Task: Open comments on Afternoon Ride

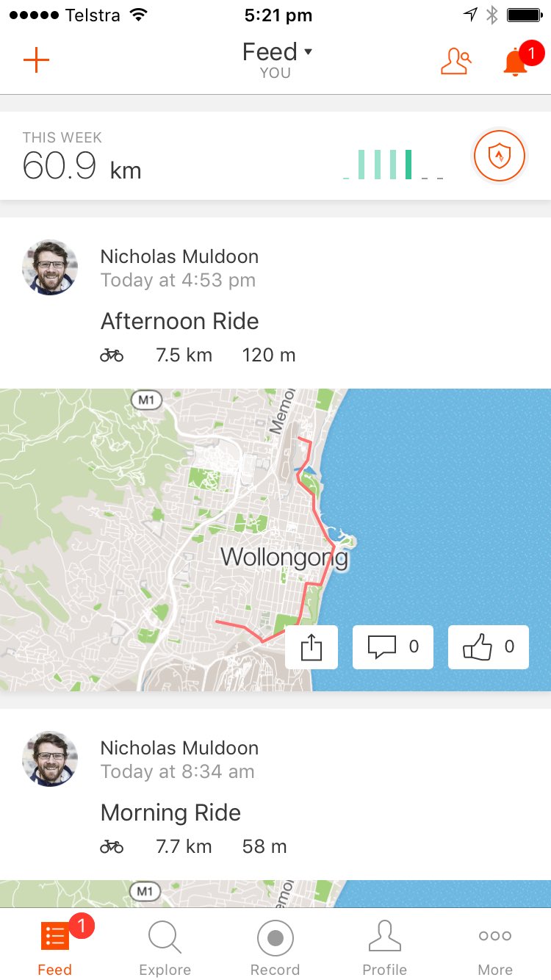Action: coord(392,647)
